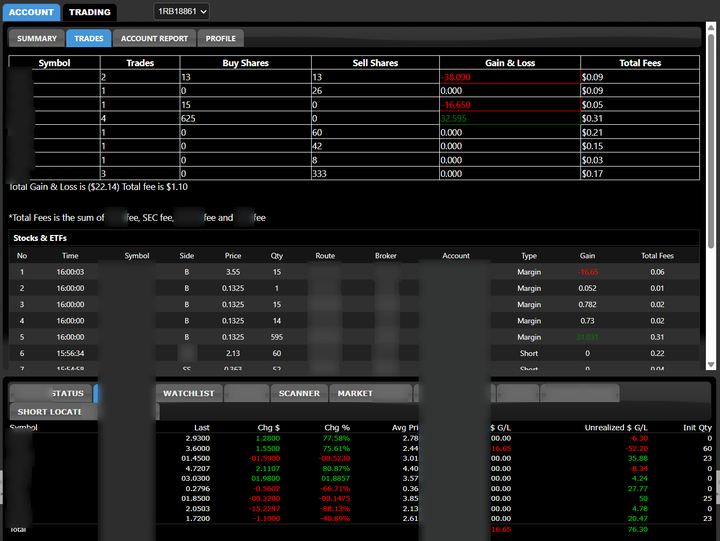Click the -52.20 unrealized G/L cell
The width and height of the screenshot is (720, 541).
(637, 448)
